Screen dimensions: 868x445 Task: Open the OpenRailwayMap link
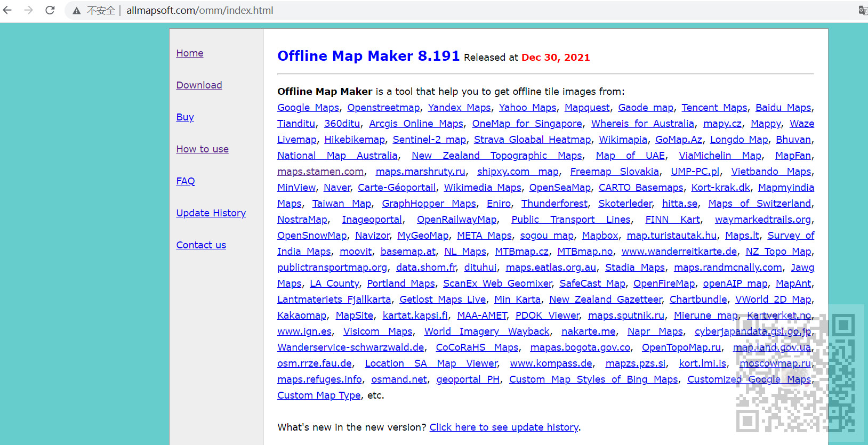pos(457,220)
